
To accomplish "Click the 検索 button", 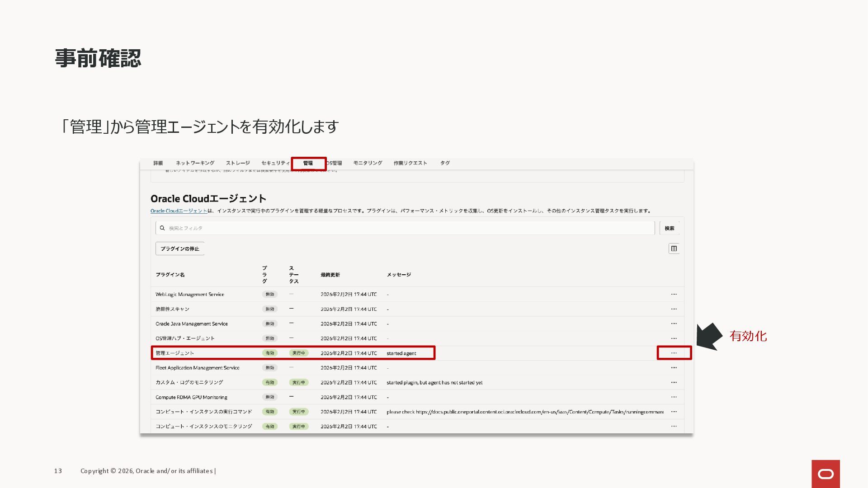I will [669, 228].
